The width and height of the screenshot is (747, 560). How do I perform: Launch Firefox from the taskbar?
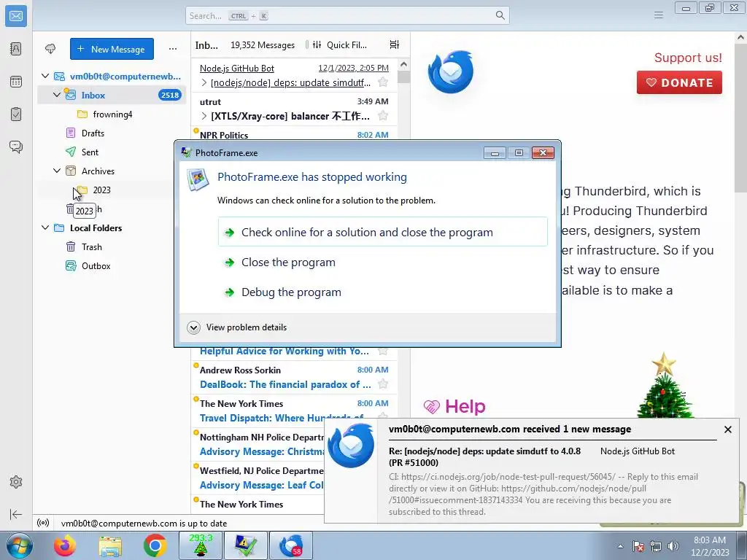coord(65,545)
